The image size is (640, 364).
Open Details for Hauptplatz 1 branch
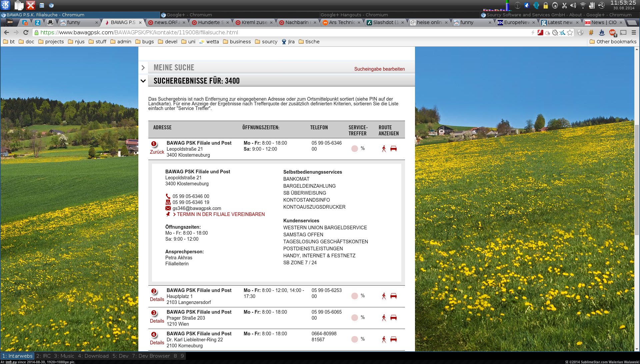[x=157, y=299]
